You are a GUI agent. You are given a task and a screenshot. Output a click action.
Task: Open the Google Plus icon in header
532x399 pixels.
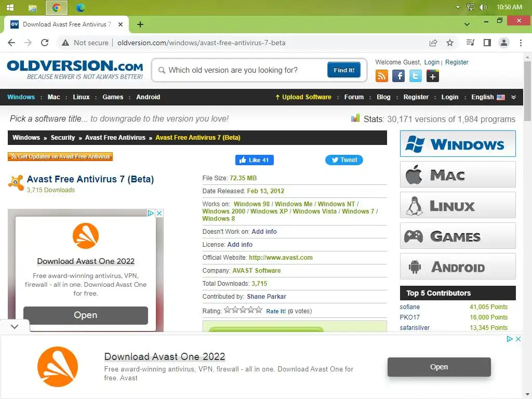click(433, 76)
